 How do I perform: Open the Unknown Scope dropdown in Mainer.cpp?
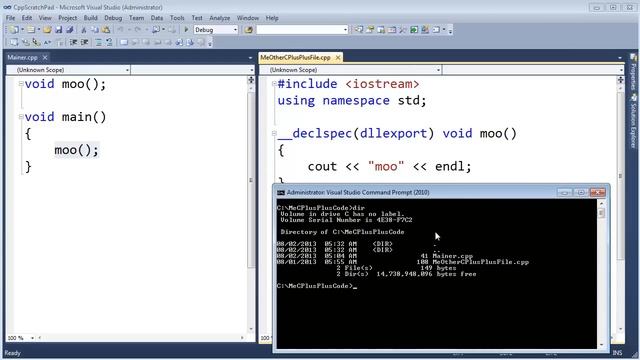coord(127,70)
